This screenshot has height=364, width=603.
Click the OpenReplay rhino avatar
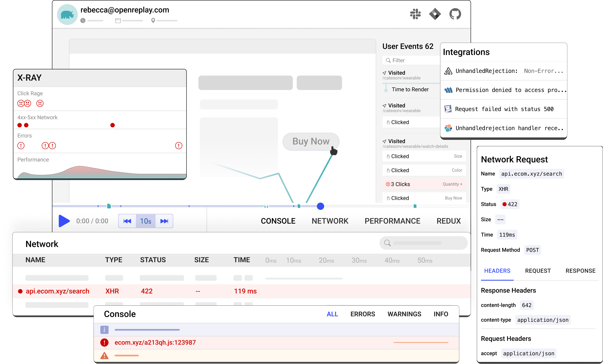[67, 14]
